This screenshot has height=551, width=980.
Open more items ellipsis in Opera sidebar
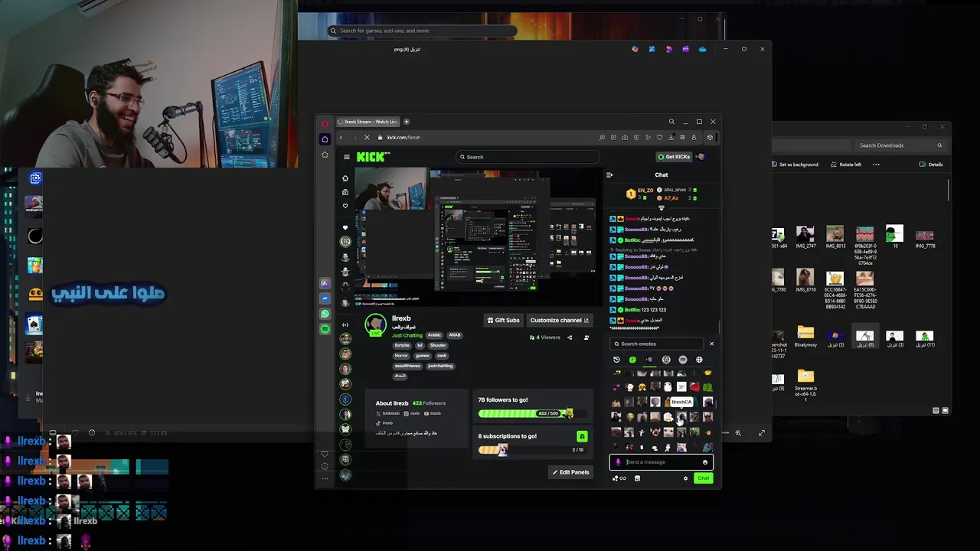coord(325,478)
